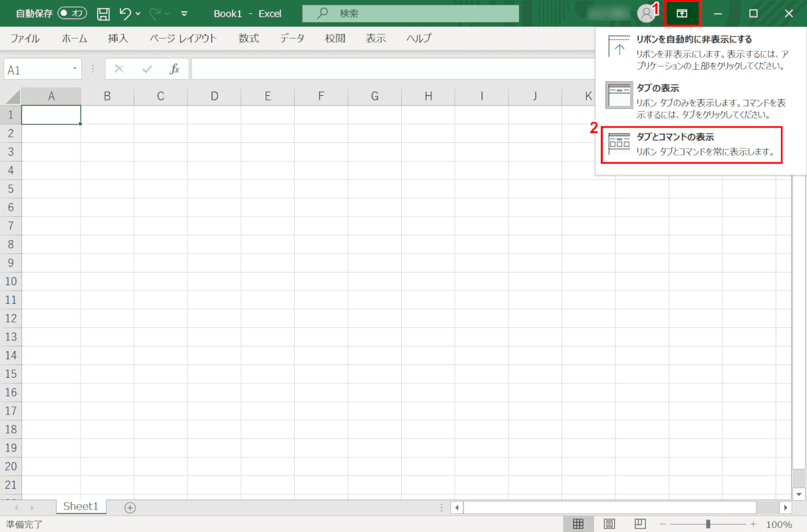This screenshot has width=807, height=532.
Task: Click the 100% zoom level text
Action: 778,524
